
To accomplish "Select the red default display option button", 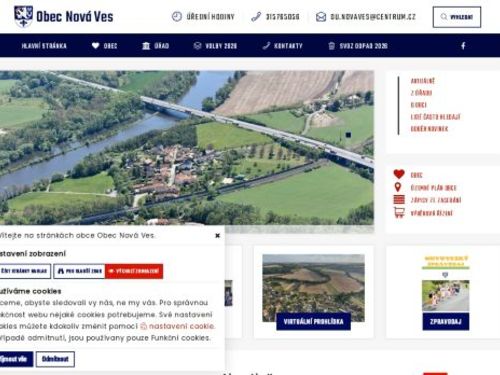I will click(x=134, y=271).
